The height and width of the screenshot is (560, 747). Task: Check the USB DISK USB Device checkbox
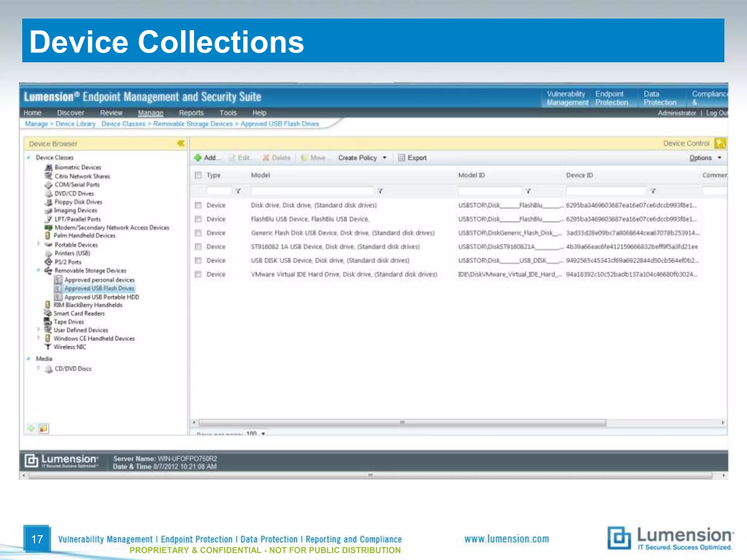[198, 261]
